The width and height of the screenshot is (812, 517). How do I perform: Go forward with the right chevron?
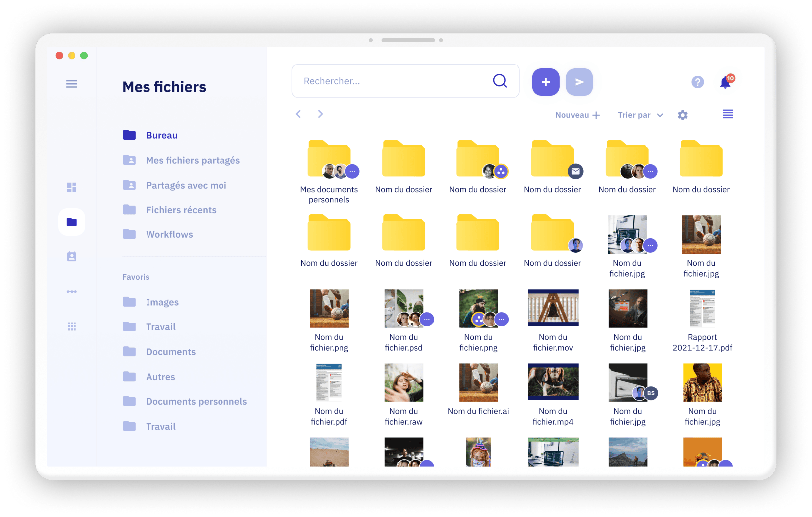pos(320,114)
